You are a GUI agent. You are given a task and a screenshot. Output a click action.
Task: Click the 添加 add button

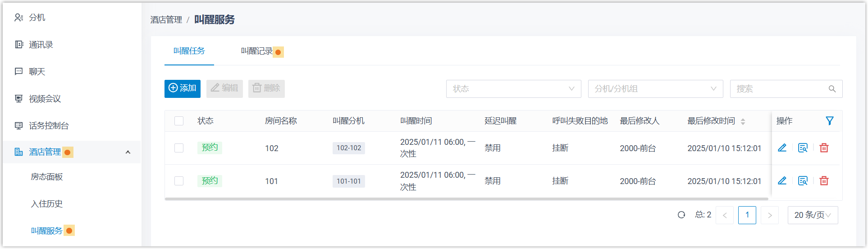pos(183,88)
